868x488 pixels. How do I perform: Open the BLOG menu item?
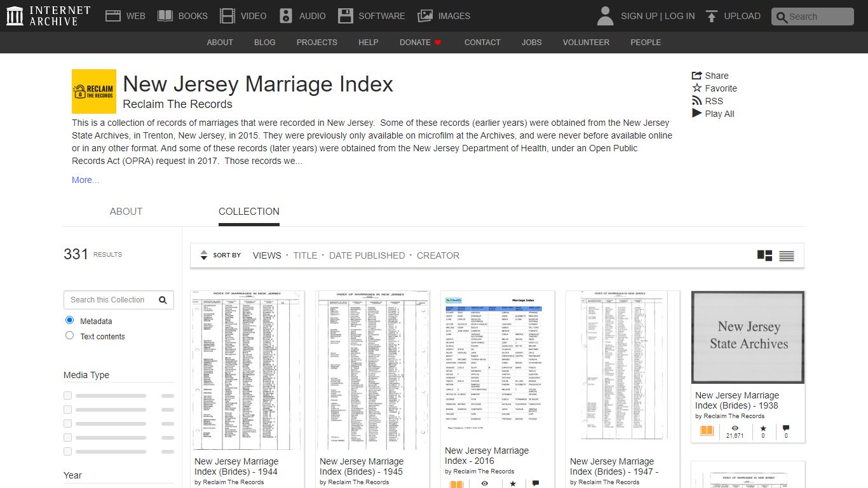[x=265, y=43]
